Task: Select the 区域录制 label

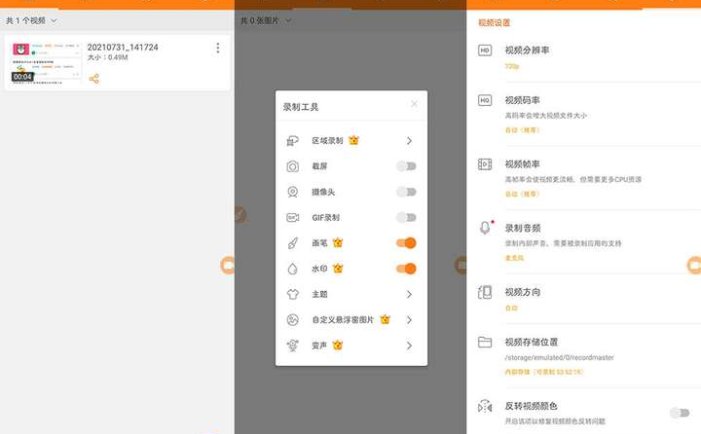Action: 327,140
